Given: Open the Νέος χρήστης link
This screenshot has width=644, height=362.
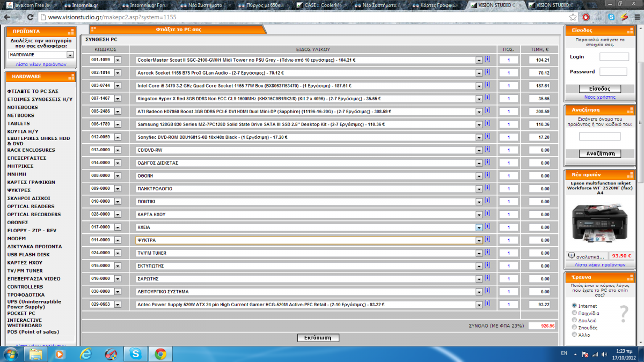Looking at the screenshot, I should coord(600,97).
